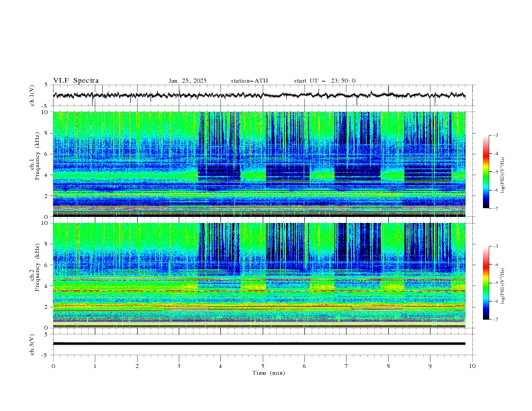Click the "ch.3(V)" axis label

pyautogui.click(x=32, y=345)
